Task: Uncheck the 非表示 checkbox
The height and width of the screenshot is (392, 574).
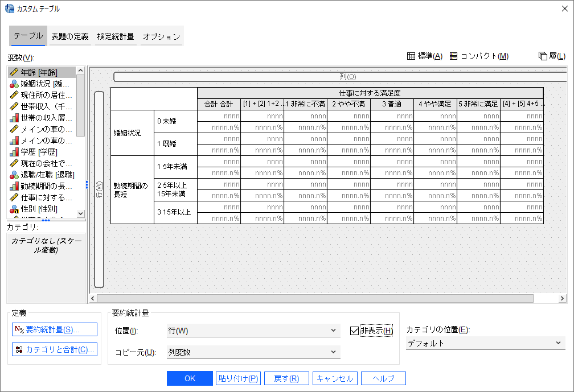Action: click(355, 331)
